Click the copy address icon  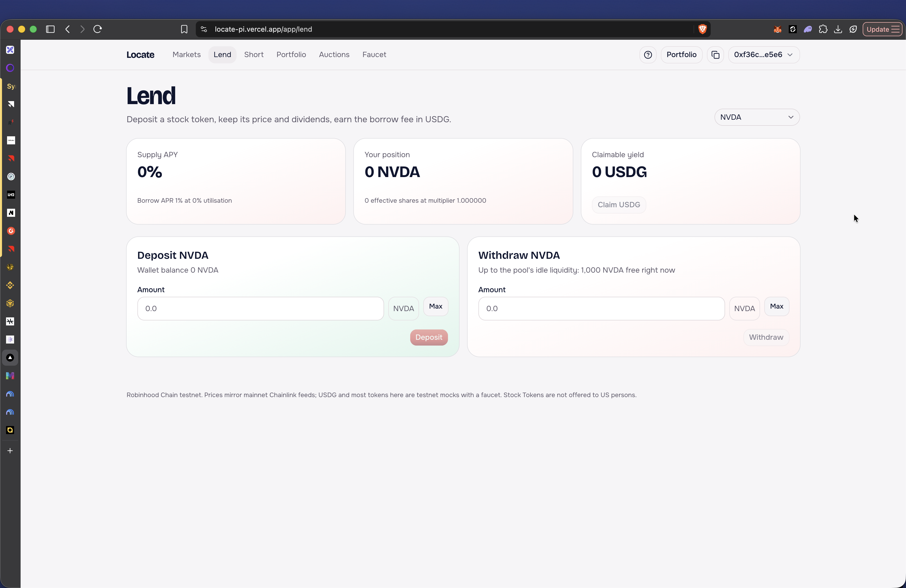pos(715,55)
